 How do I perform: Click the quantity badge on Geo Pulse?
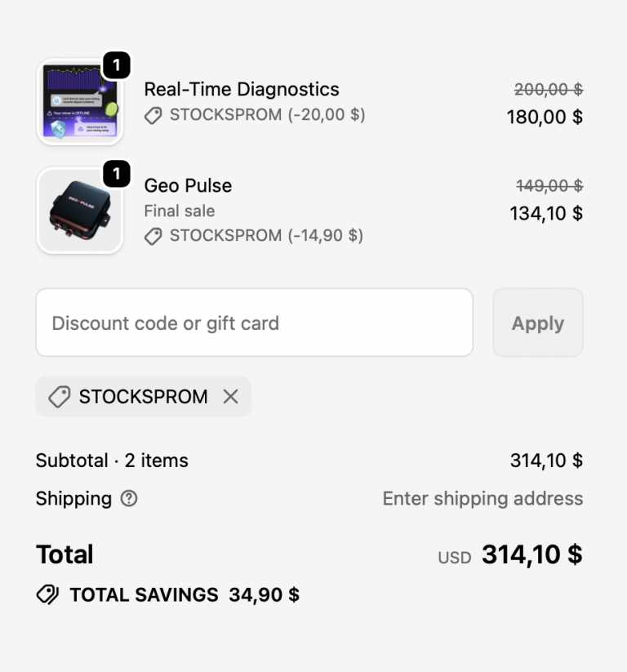[117, 174]
